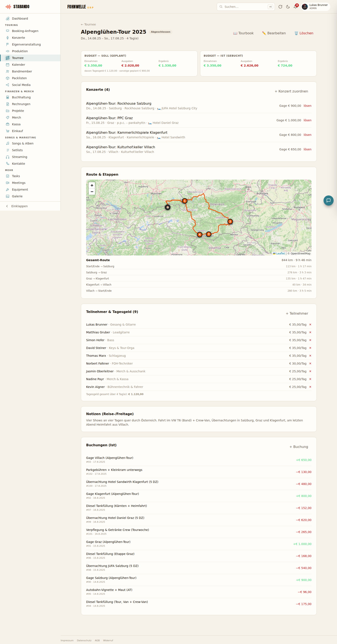Go back via the ← Tournee link
Viewport: 337px width, 644px height.
point(88,24)
